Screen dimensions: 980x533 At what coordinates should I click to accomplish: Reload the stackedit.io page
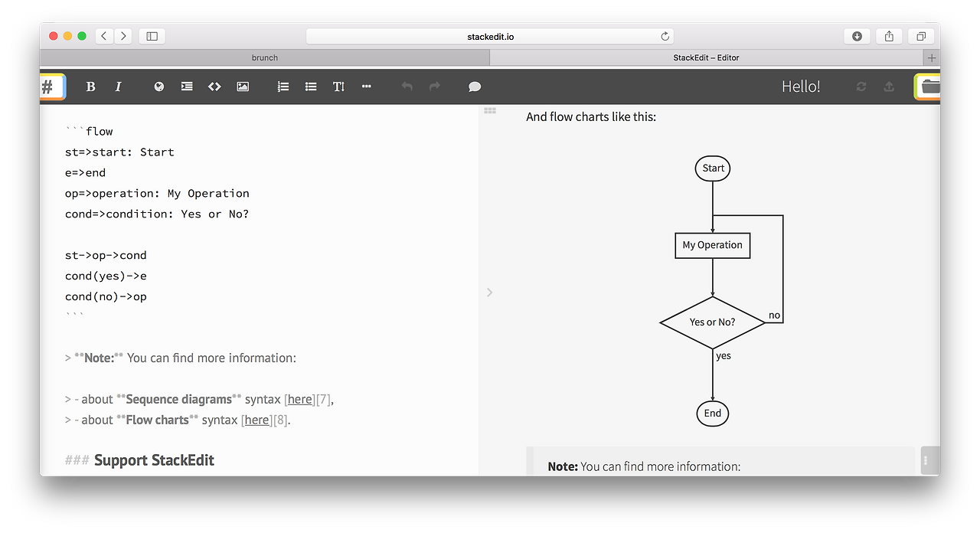pos(665,36)
